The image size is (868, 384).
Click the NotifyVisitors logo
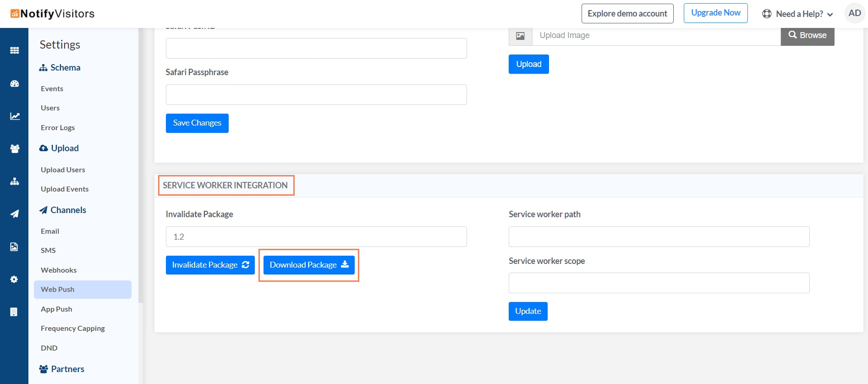(x=52, y=14)
